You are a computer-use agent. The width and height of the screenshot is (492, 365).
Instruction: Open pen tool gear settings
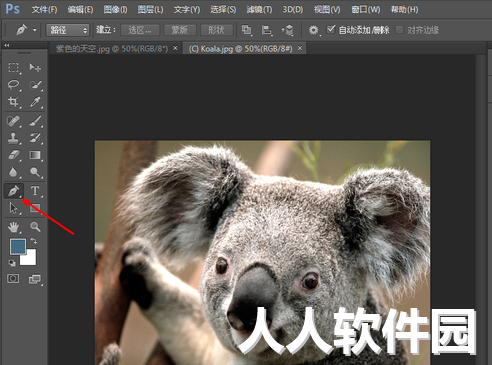[313, 30]
